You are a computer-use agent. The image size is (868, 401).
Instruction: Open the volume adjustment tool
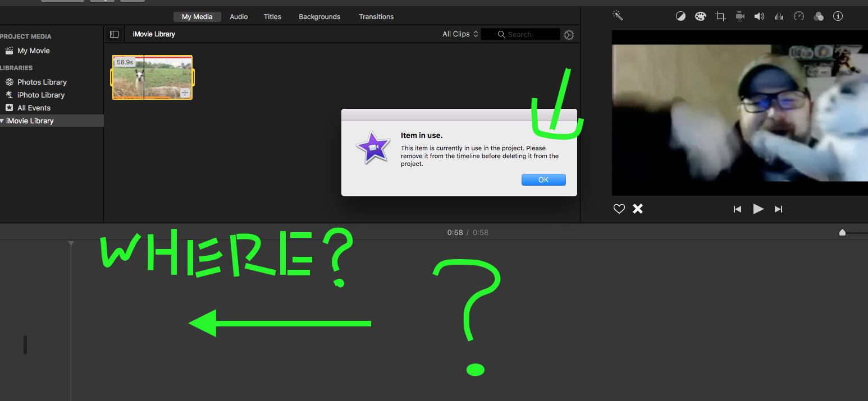[x=759, y=16]
